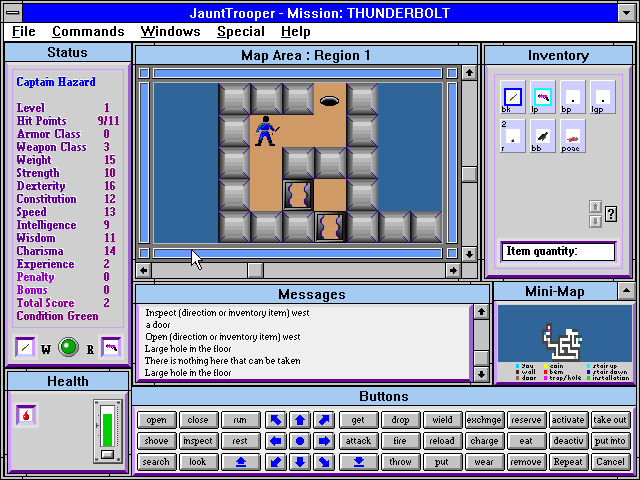
Task: Click the inventory scroll up arrow
Action: 595,207
